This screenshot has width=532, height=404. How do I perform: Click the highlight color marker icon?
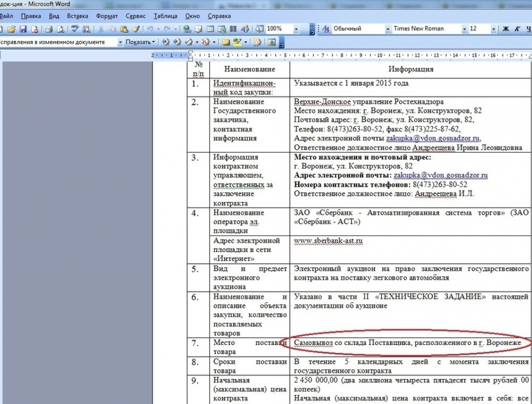click(x=237, y=42)
